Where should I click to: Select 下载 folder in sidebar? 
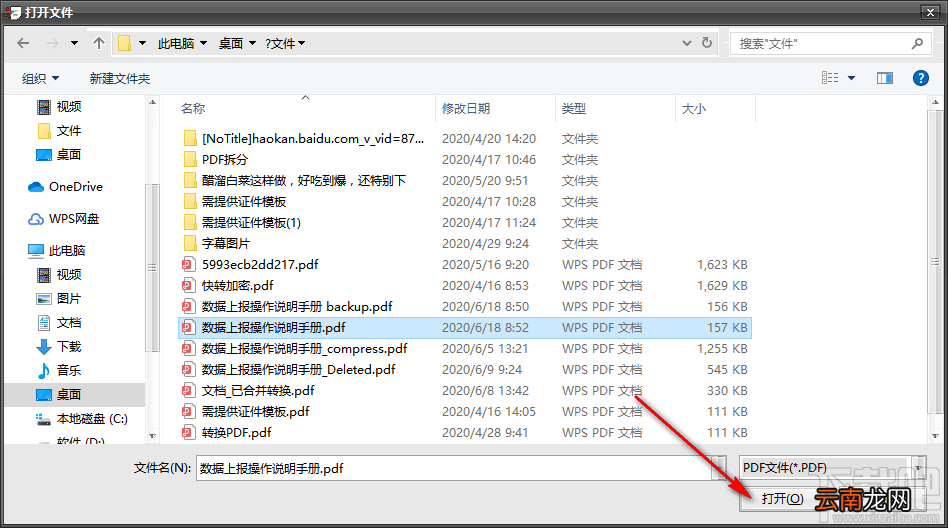[59, 347]
